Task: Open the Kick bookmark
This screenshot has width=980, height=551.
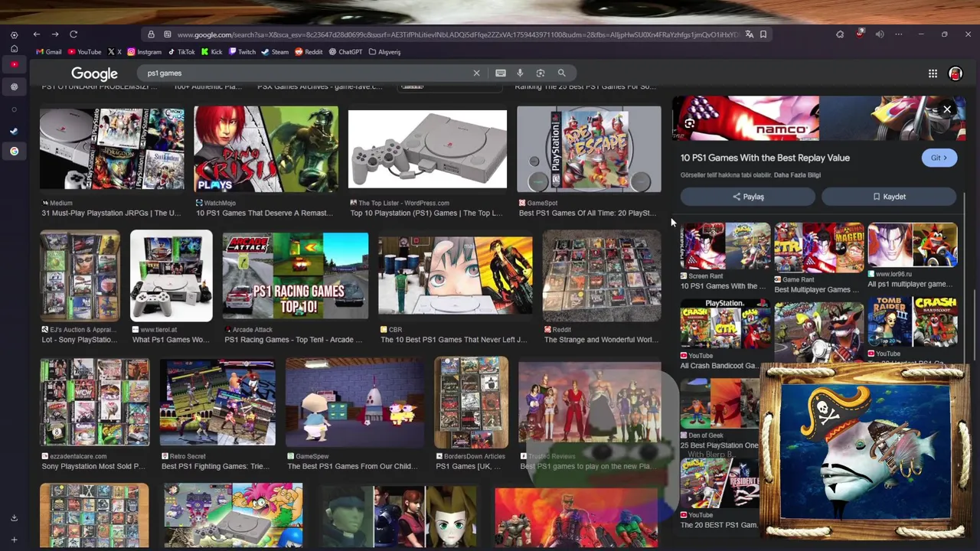Action: pyautogui.click(x=211, y=52)
